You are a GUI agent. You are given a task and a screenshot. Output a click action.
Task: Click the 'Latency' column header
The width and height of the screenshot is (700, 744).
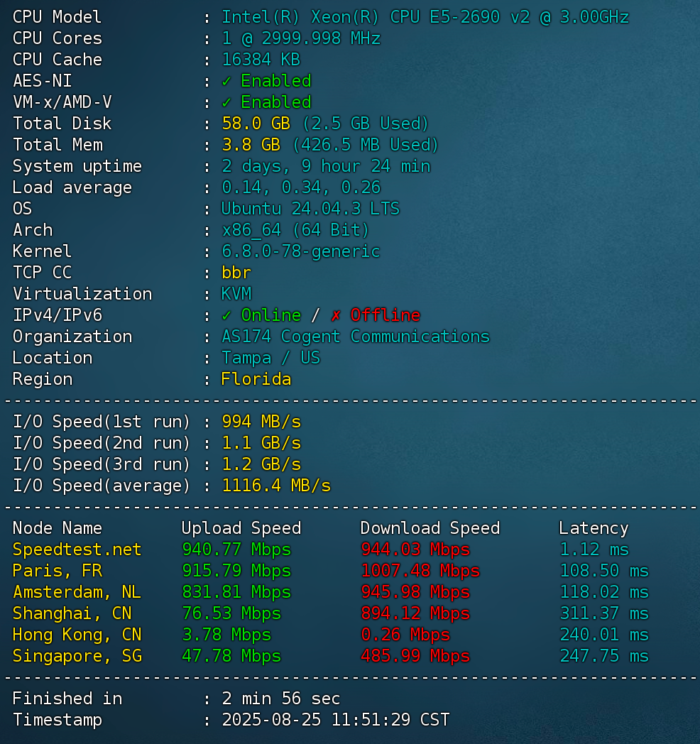point(594,528)
